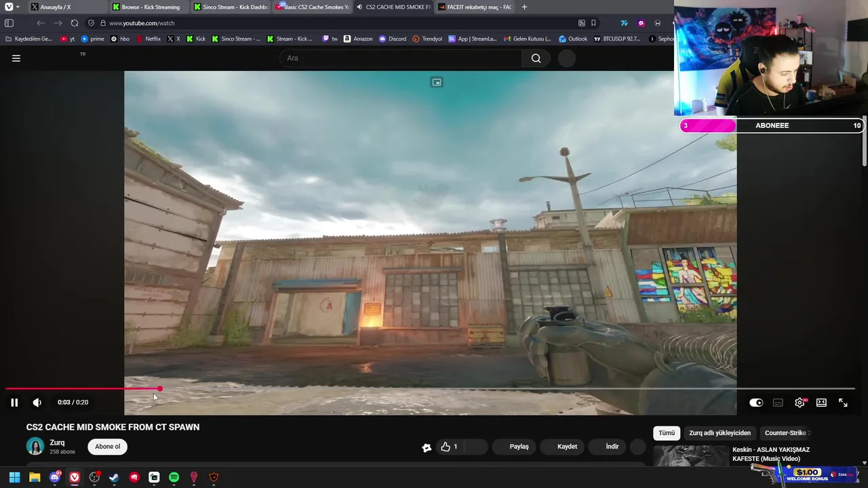
Task: Enter fullscreen mode
Action: [x=843, y=403]
